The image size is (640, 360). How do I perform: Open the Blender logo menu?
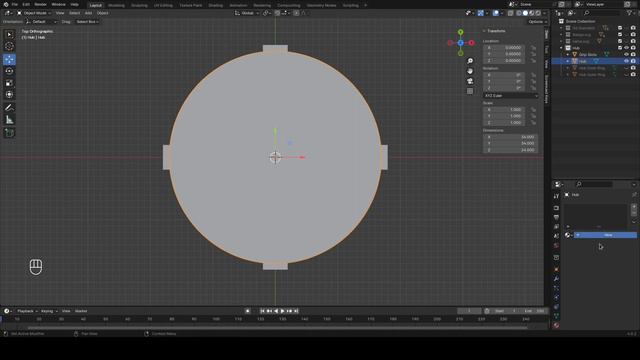tap(6, 4)
